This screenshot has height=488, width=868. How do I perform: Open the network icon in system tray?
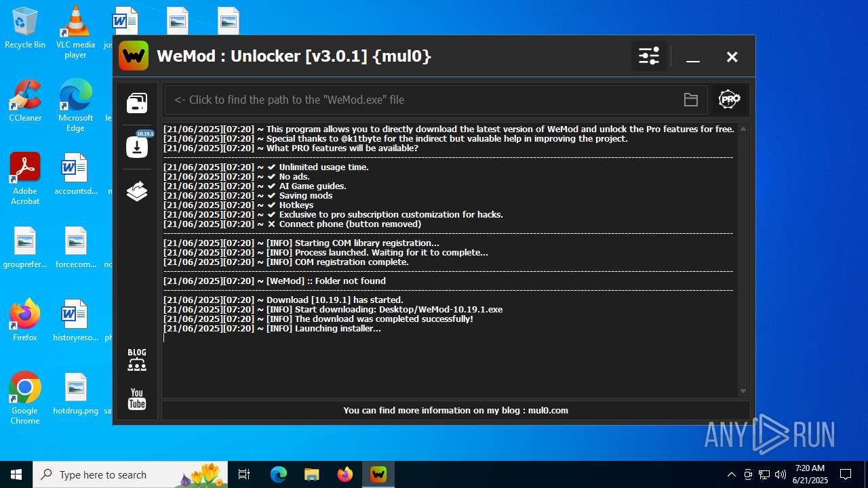764,474
